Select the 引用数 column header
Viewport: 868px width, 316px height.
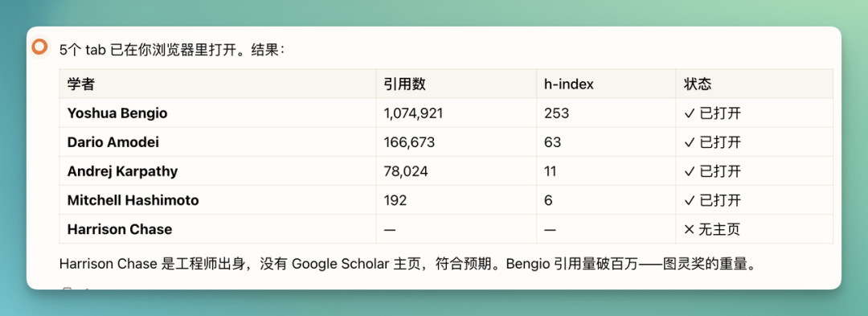pyautogui.click(x=404, y=84)
